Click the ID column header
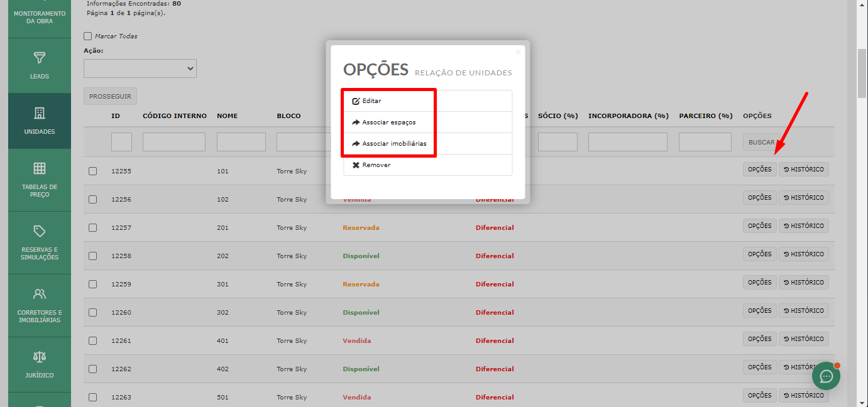Viewport: 868px width, 407px height. [116, 116]
